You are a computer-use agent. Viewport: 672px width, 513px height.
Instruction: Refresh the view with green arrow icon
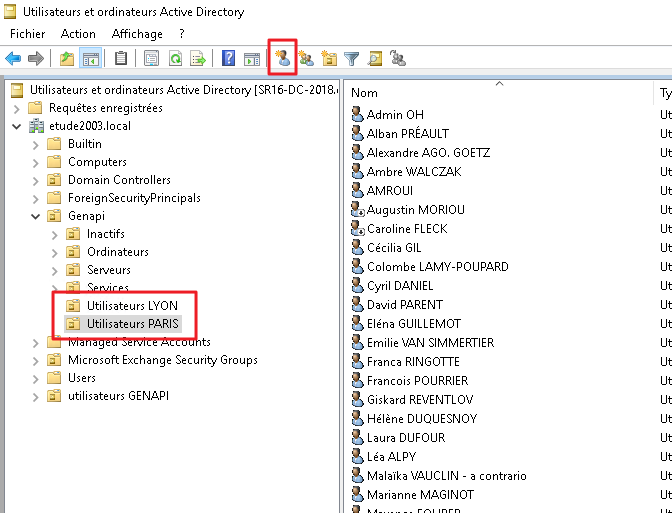[175, 58]
